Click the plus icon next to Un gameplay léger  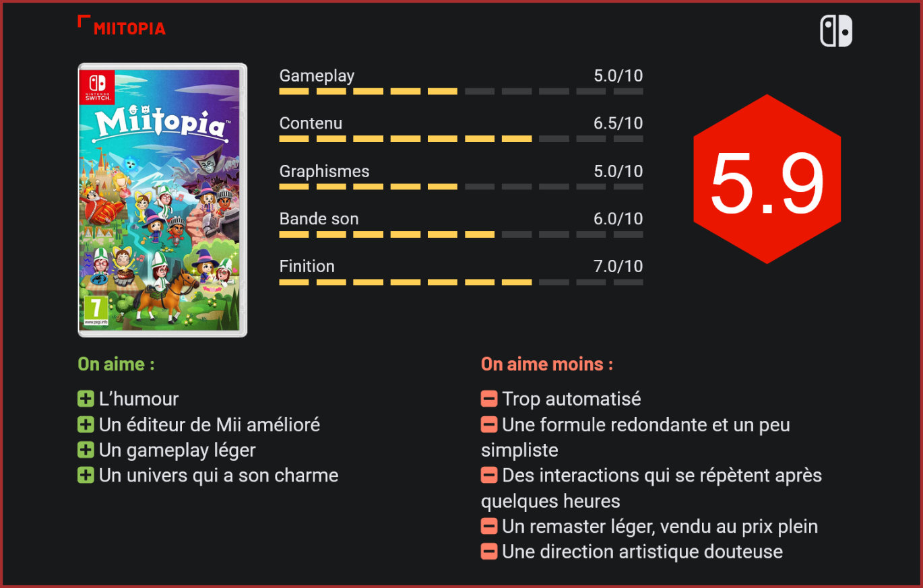coord(86,450)
